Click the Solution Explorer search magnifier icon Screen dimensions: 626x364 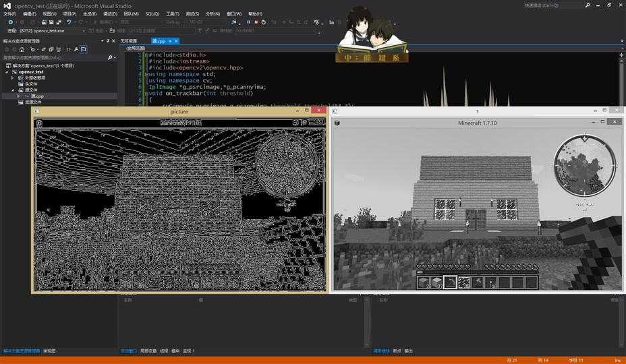tap(110, 57)
